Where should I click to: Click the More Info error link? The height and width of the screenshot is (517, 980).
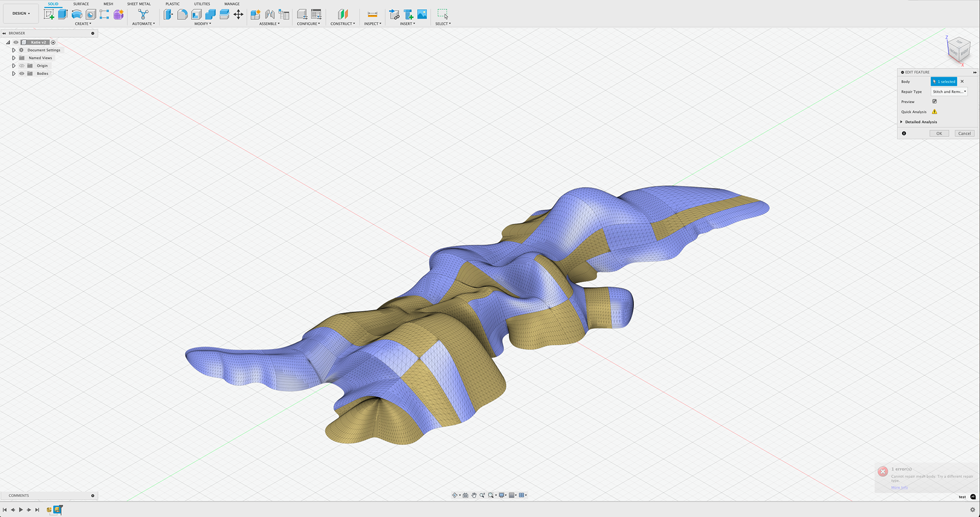click(x=899, y=487)
